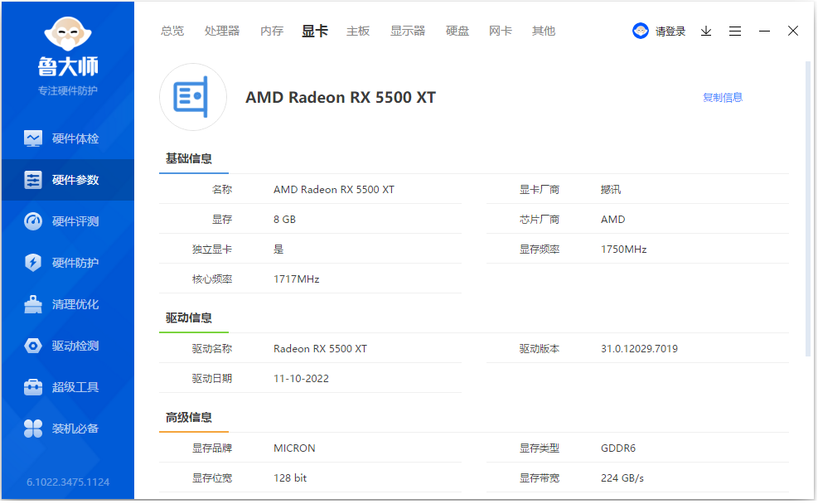The image size is (818, 504).
Task: Click the 名称 value AMD Radeon RX 5500 XT
Action: click(x=334, y=190)
